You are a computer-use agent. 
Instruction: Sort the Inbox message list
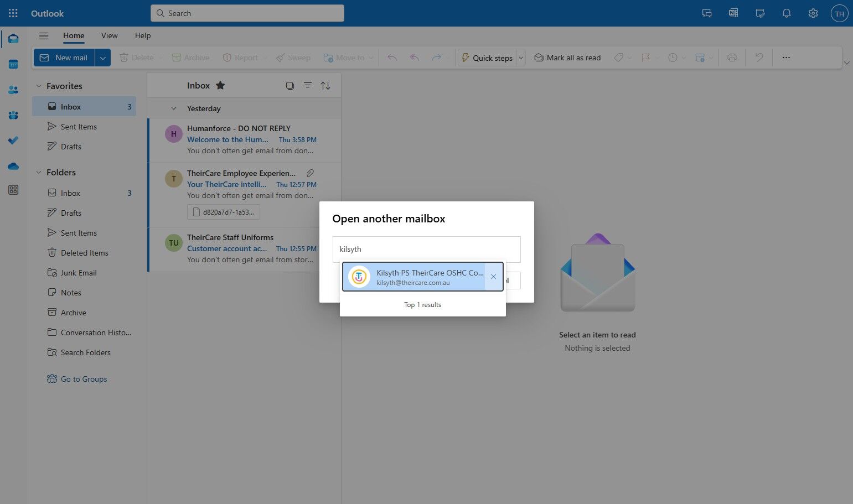(x=325, y=85)
